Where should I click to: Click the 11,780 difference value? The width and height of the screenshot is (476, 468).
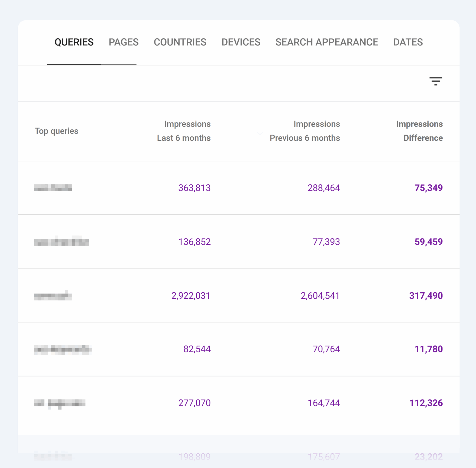(429, 349)
